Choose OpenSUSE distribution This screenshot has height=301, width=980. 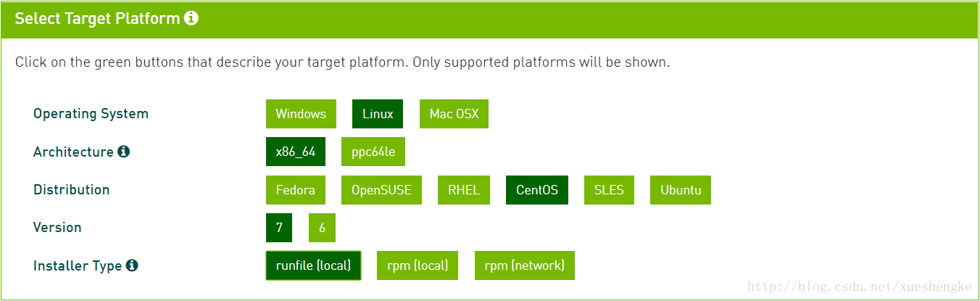click(381, 190)
